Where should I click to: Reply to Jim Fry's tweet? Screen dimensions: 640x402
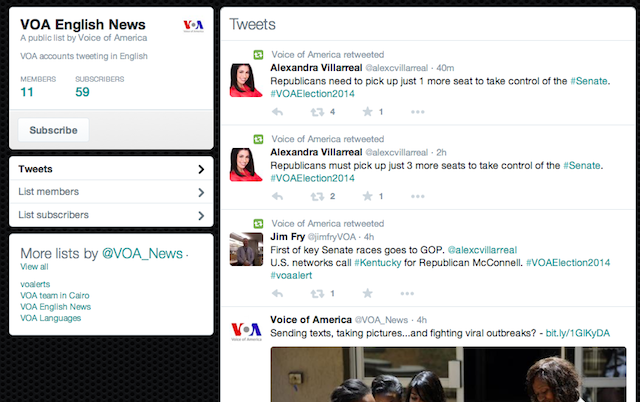(x=278, y=293)
